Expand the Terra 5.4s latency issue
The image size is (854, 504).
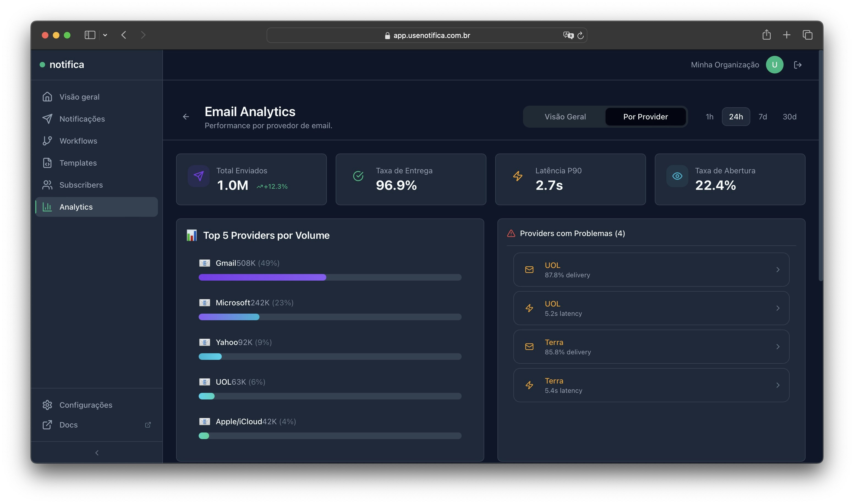click(x=651, y=385)
